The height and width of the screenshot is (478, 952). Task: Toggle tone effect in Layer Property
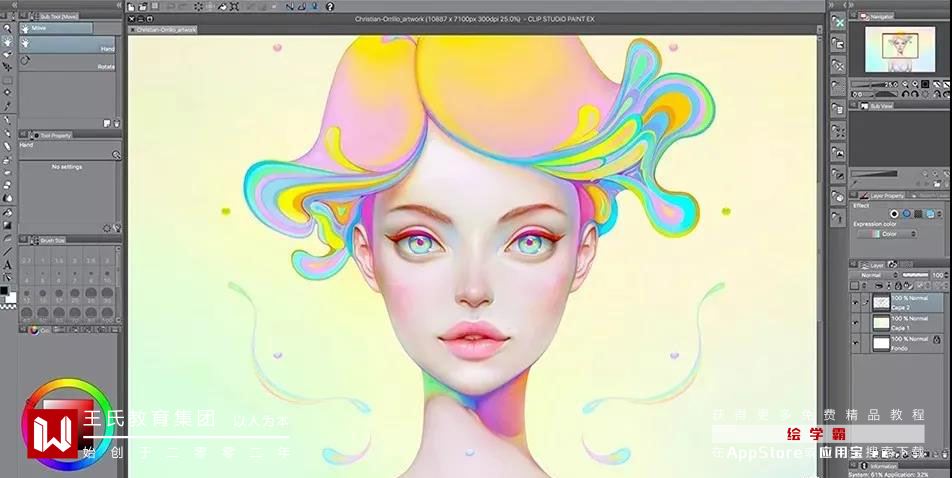[918, 214]
